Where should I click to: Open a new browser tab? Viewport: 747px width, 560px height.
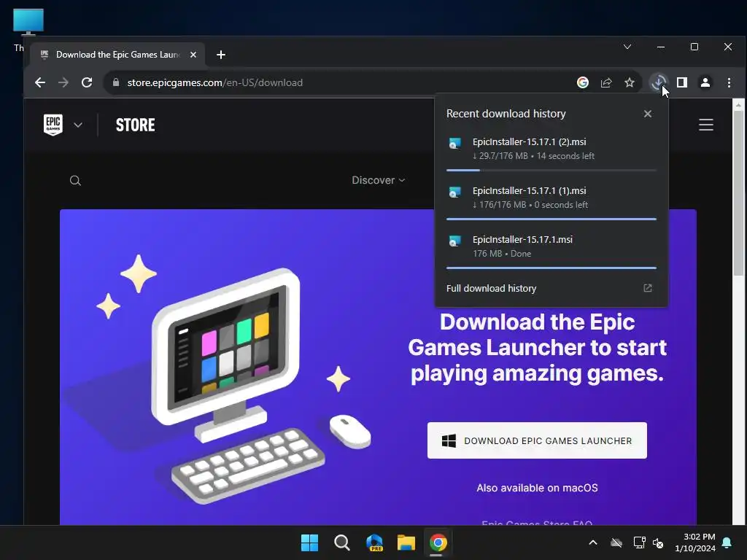click(x=220, y=55)
